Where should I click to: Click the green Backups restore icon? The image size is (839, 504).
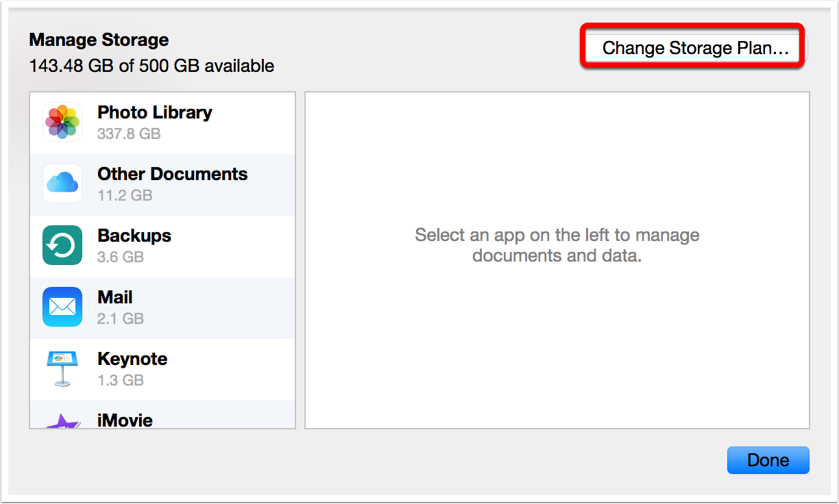pos(62,245)
